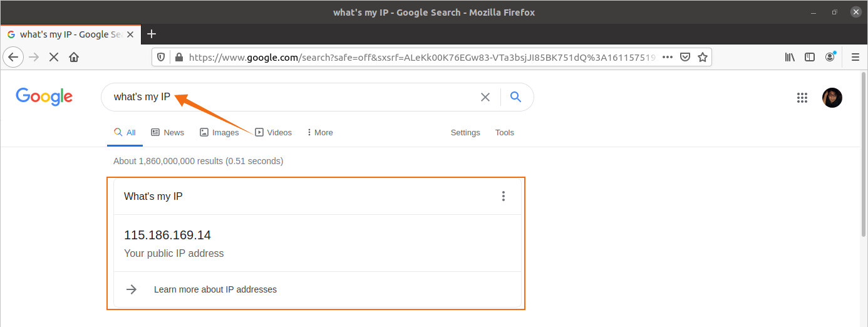The image size is (868, 327).
Task: Clear the search box text
Action: [485, 97]
